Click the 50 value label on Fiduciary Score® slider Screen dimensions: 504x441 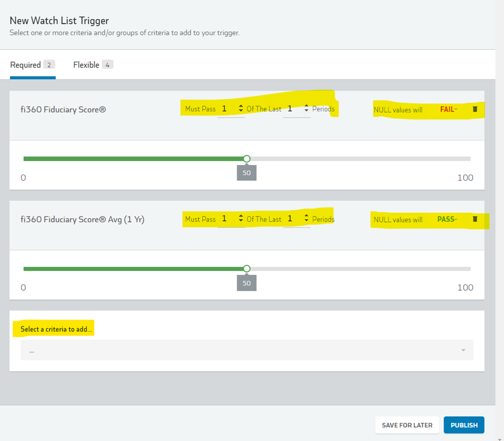click(x=247, y=173)
